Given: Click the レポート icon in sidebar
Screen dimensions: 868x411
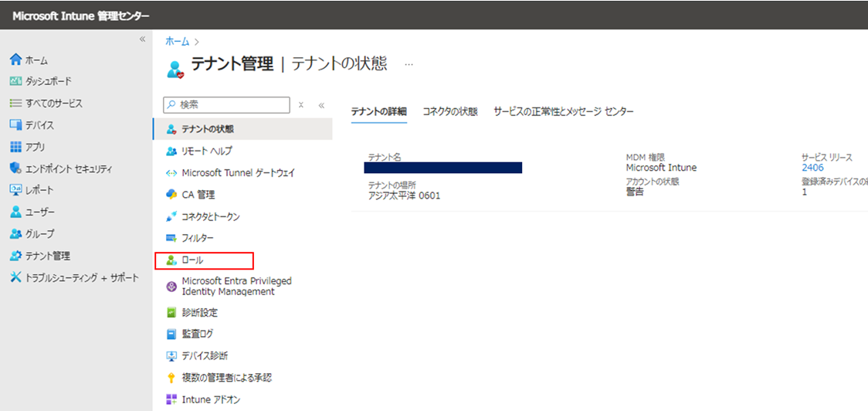Looking at the screenshot, I should [16, 190].
